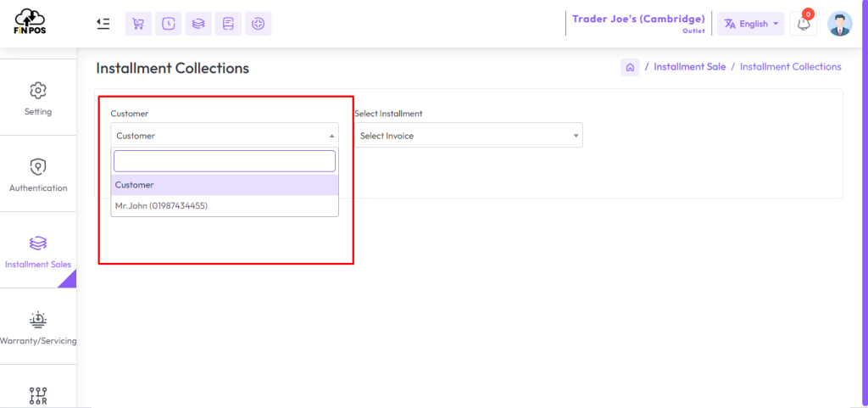Collapse the Customer dropdown field
The height and width of the screenshot is (408, 868).
coord(225,135)
